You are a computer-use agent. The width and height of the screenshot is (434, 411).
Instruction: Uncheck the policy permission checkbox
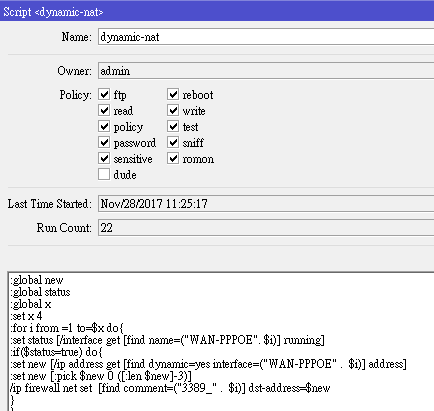coord(104,126)
